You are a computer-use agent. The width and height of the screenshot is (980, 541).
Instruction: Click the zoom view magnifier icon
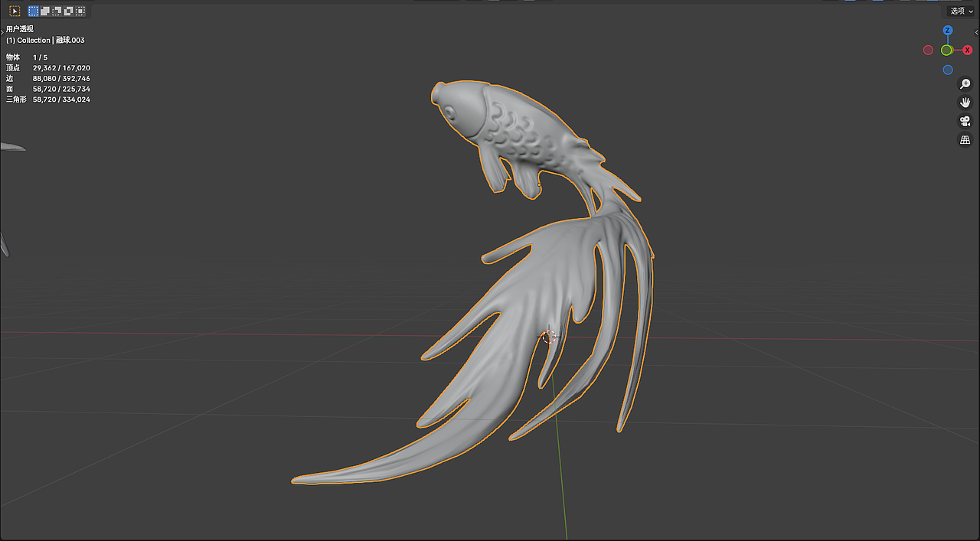965,84
